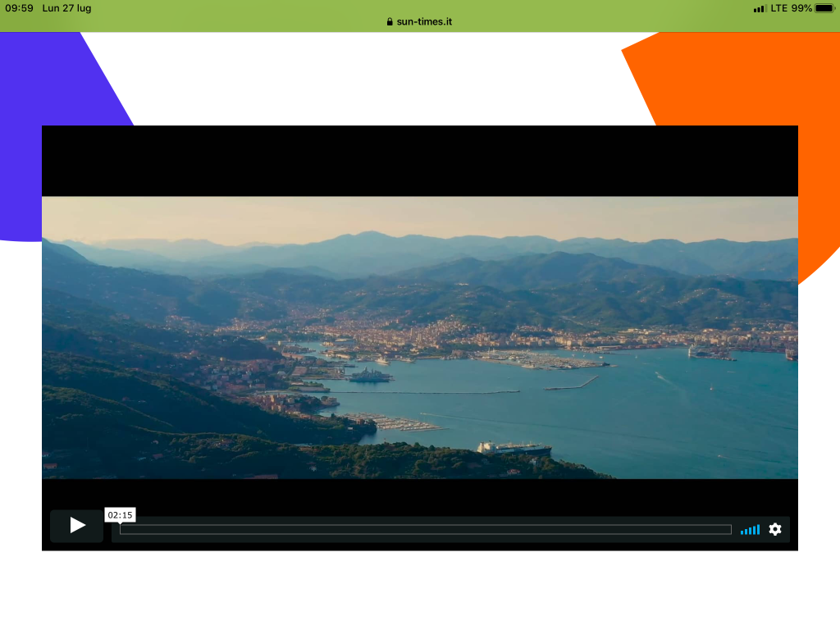The height and width of the screenshot is (630, 840).
Task: Adjust volume using the blue volume bars
Action: coord(750,530)
